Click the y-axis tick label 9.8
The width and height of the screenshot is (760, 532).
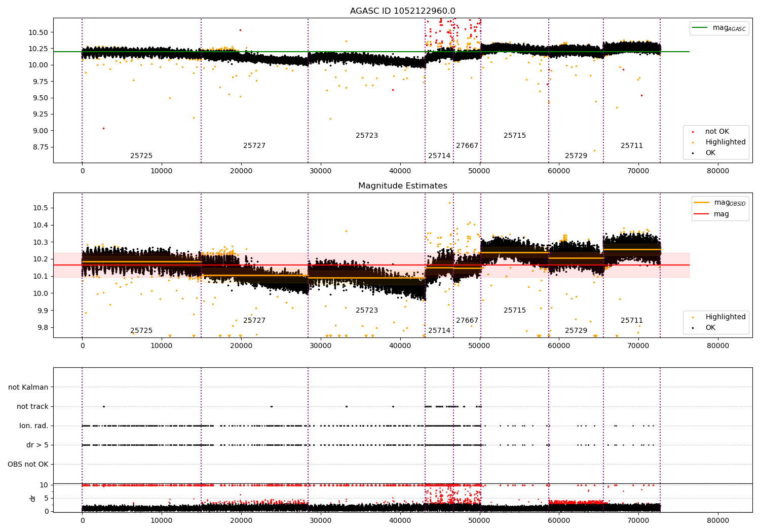pos(43,328)
